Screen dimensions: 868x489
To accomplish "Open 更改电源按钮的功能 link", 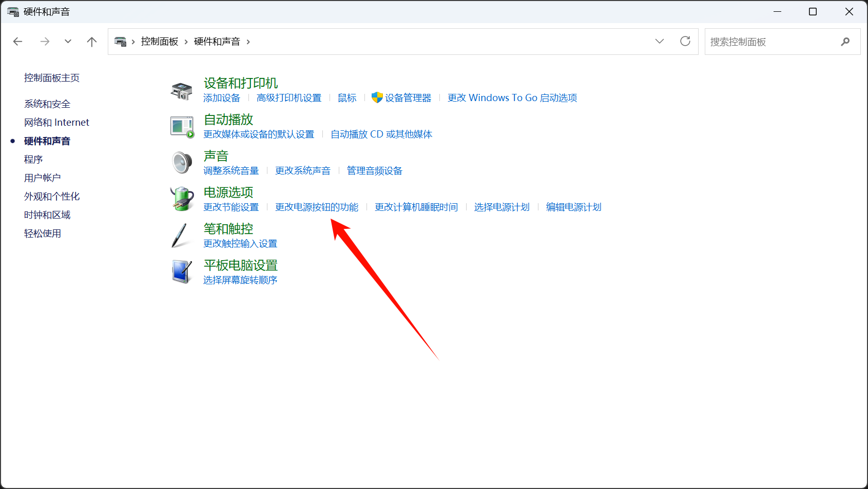I will click(317, 207).
